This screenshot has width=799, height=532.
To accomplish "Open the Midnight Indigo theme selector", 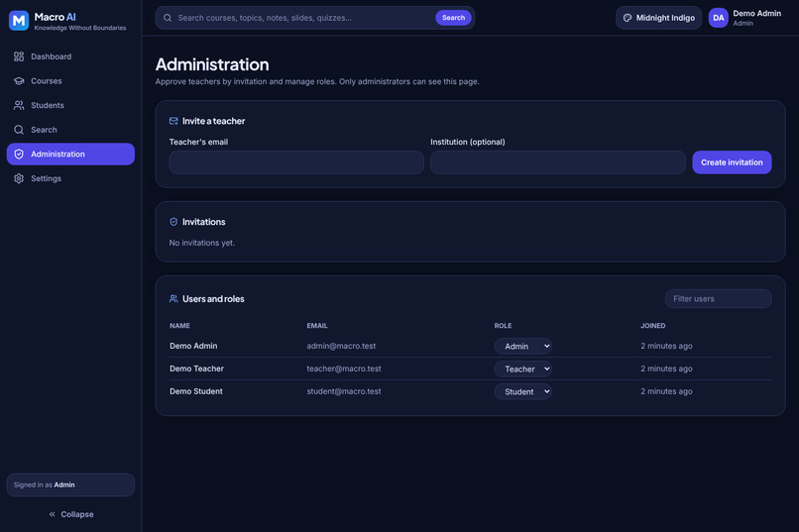I will click(658, 18).
